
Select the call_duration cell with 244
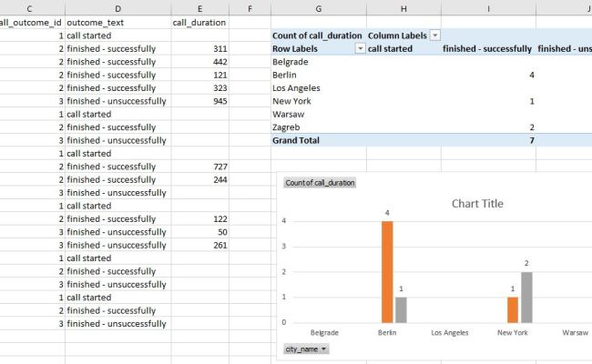pos(199,179)
